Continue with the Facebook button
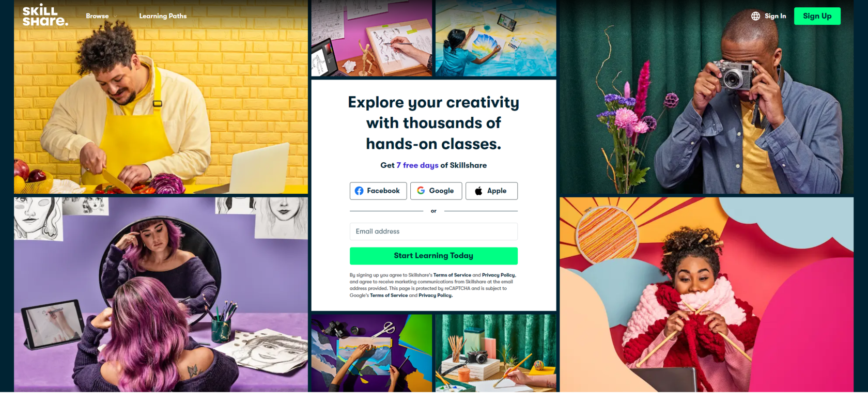Screen dimensions: 868x419 click(x=378, y=191)
